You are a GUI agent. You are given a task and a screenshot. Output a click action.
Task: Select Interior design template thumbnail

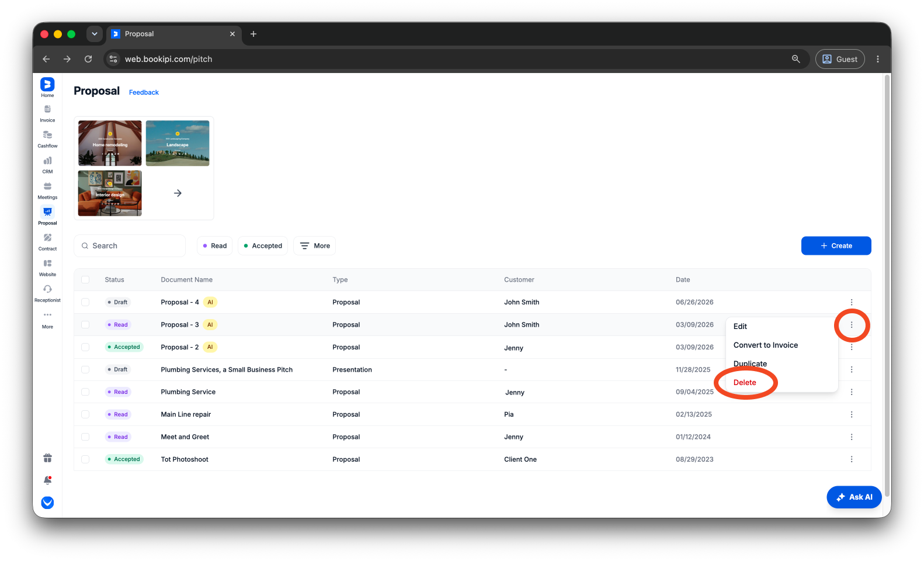pyautogui.click(x=110, y=193)
